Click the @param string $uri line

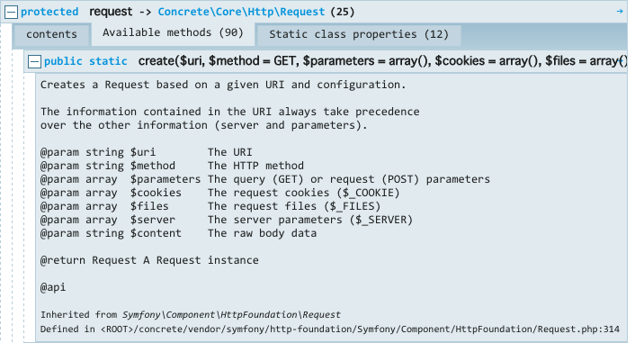[147, 152]
